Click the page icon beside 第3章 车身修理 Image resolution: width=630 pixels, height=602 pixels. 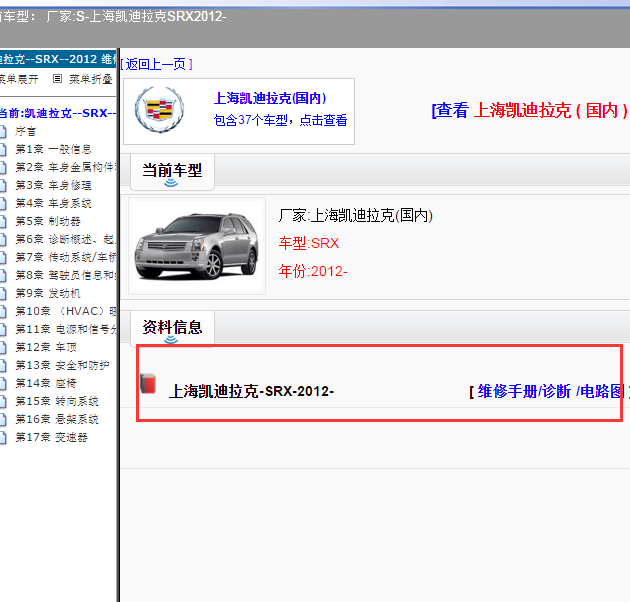(x=3, y=186)
